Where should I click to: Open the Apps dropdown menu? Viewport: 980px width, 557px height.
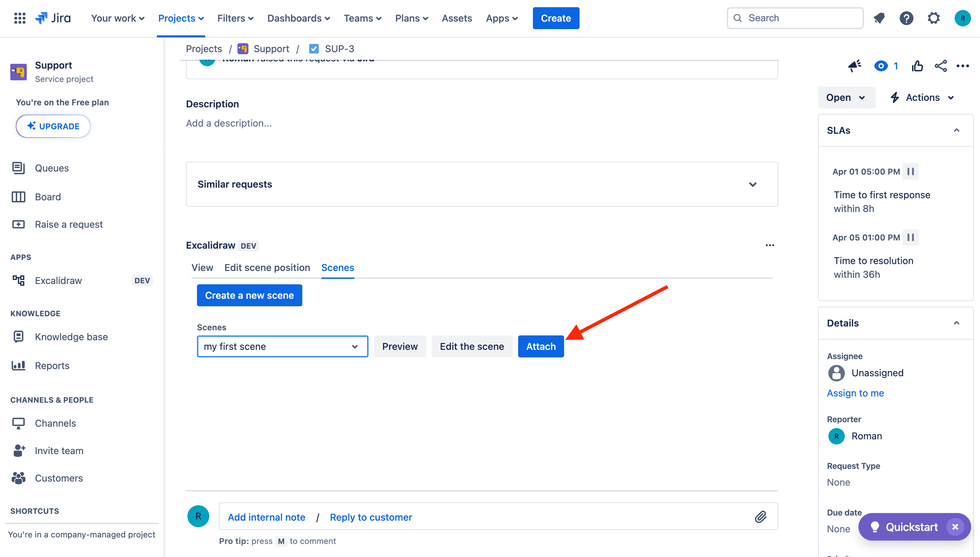pos(502,18)
